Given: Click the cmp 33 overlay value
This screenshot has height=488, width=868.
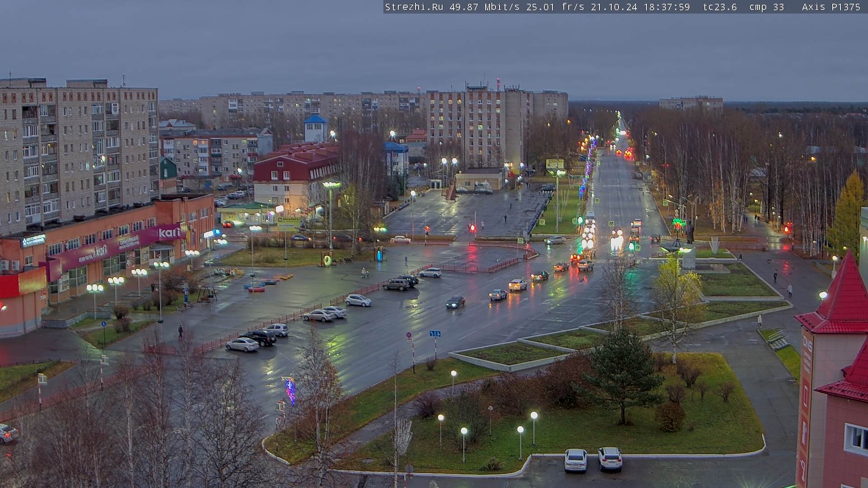Looking at the screenshot, I should point(767,7).
